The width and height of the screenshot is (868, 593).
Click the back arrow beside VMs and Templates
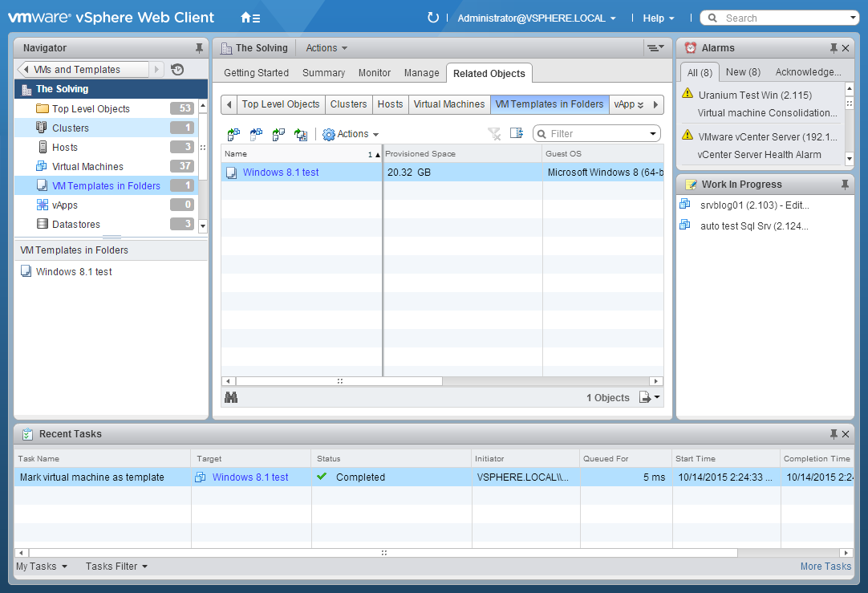[x=26, y=69]
